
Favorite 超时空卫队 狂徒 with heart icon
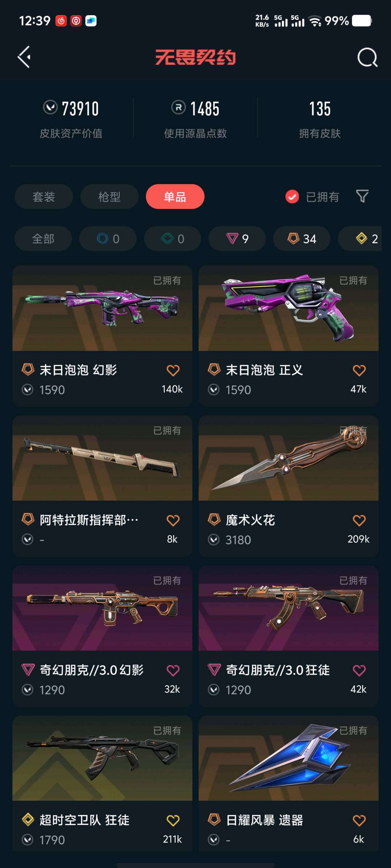173,821
